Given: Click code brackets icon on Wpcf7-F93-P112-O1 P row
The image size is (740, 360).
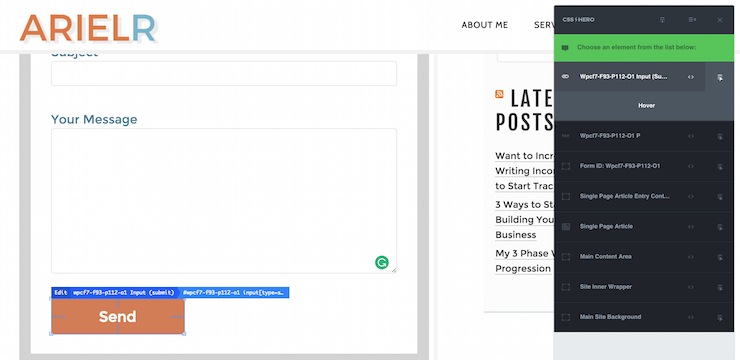Looking at the screenshot, I should tap(691, 136).
